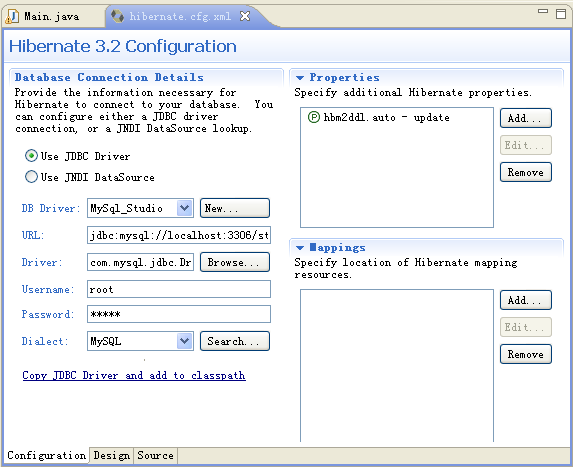Click in the URL input field

pyautogui.click(x=179, y=235)
